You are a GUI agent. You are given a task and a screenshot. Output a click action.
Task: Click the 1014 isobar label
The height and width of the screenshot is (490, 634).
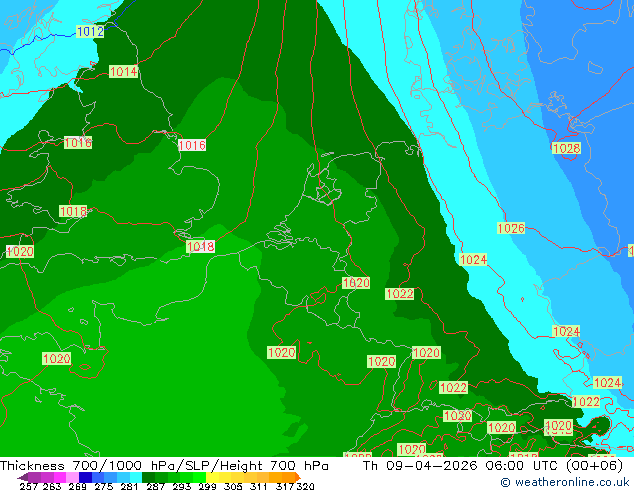(x=123, y=72)
